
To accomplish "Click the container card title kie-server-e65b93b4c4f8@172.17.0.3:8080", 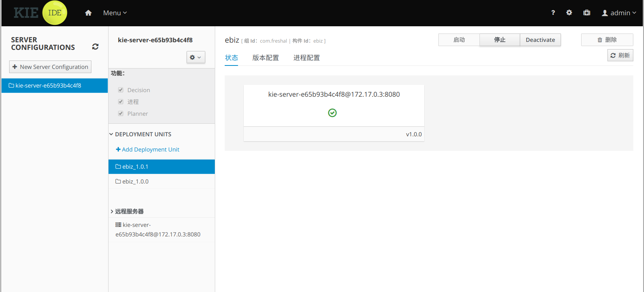I will (334, 94).
